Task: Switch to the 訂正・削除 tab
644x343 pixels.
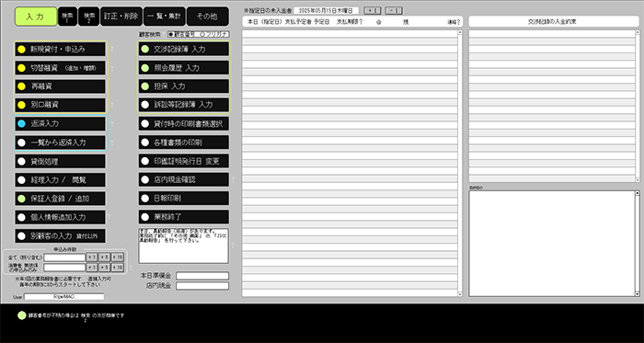Action: click(121, 17)
